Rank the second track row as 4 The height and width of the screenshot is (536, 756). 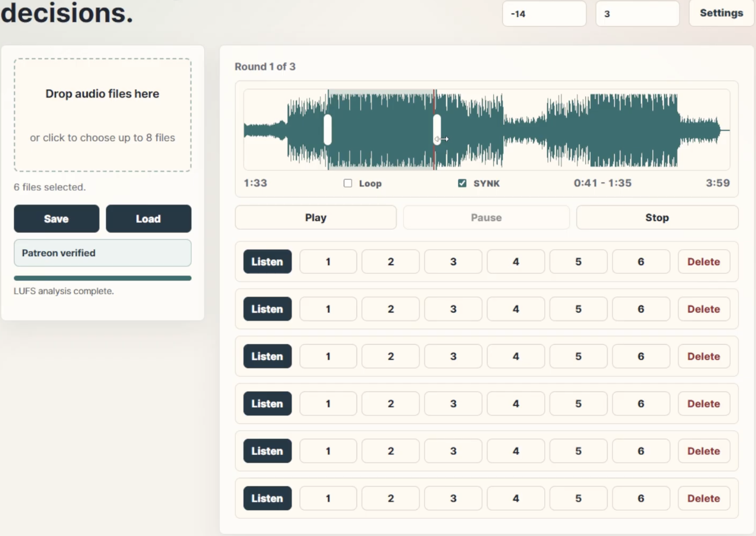click(516, 309)
